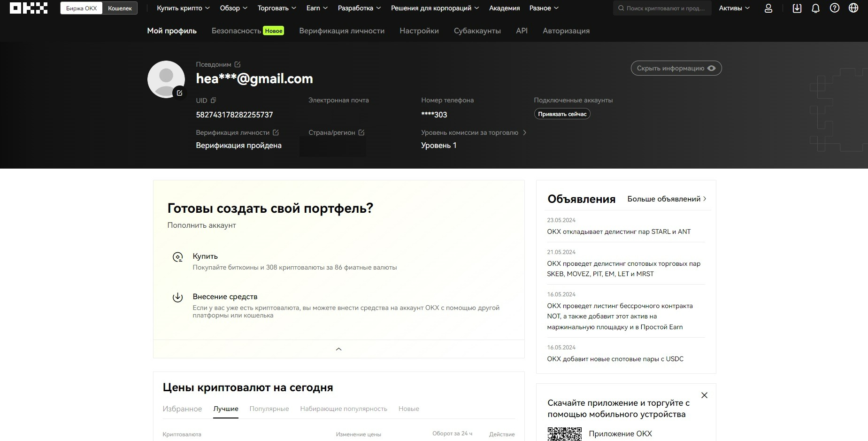
Task: Expand Решения для корпораций menu
Action: [435, 8]
